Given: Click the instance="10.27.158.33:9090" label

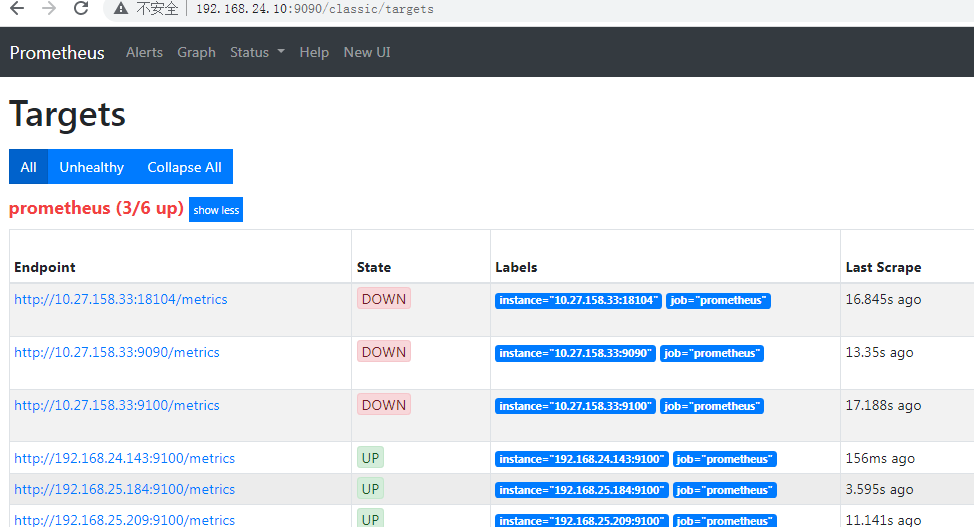Looking at the screenshot, I should [x=575, y=354].
